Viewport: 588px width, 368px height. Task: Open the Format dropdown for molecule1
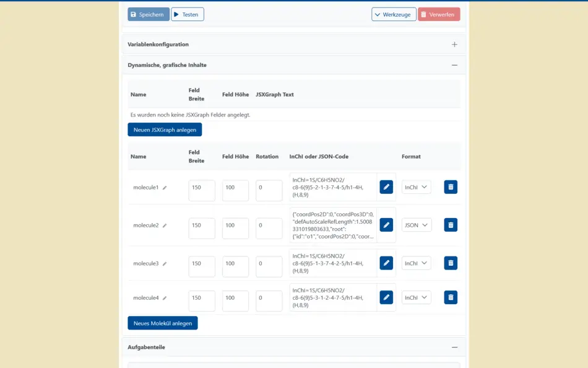click(x=417, y=187)
